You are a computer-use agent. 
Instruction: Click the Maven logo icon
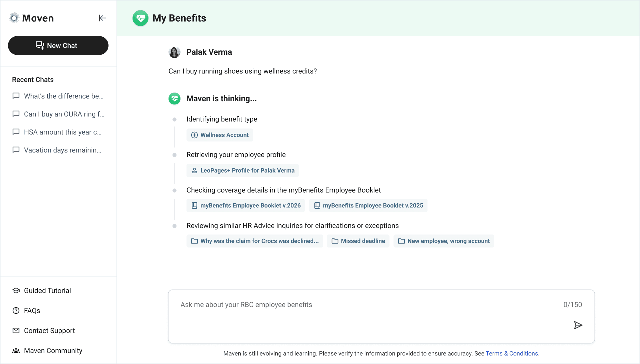coord(14,18)
